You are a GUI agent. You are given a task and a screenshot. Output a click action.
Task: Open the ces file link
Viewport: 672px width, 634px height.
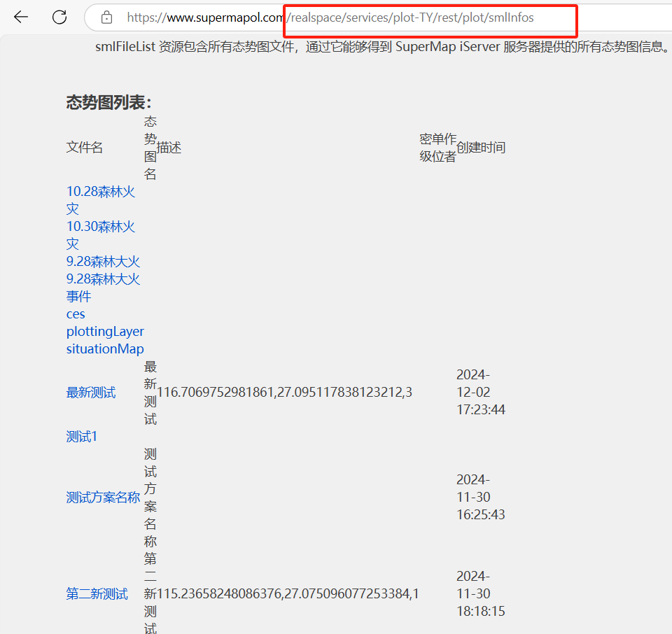pyautogui.click(x=76, y=314)
